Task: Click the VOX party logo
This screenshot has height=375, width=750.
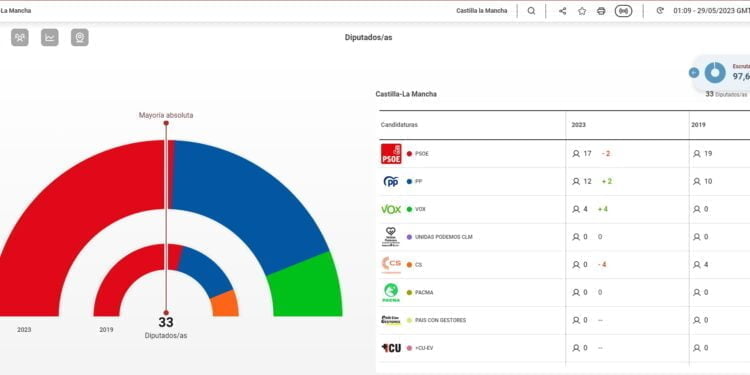Action: 391,209
